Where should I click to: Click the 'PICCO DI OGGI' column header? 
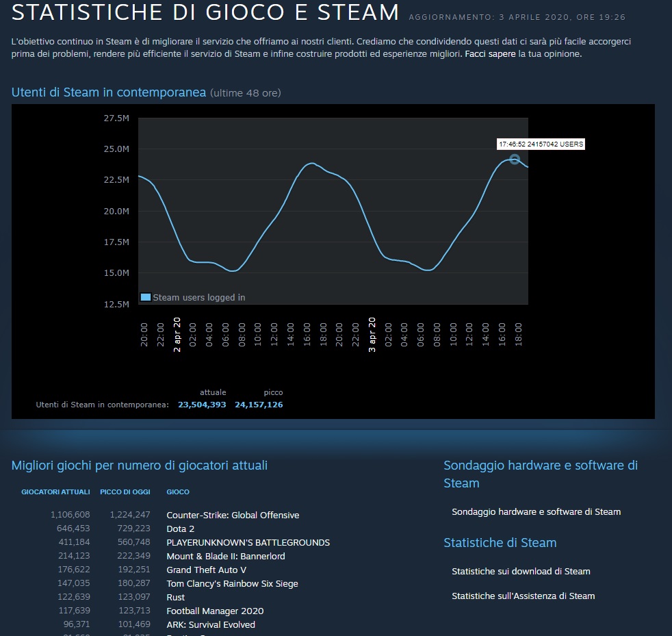125,492
